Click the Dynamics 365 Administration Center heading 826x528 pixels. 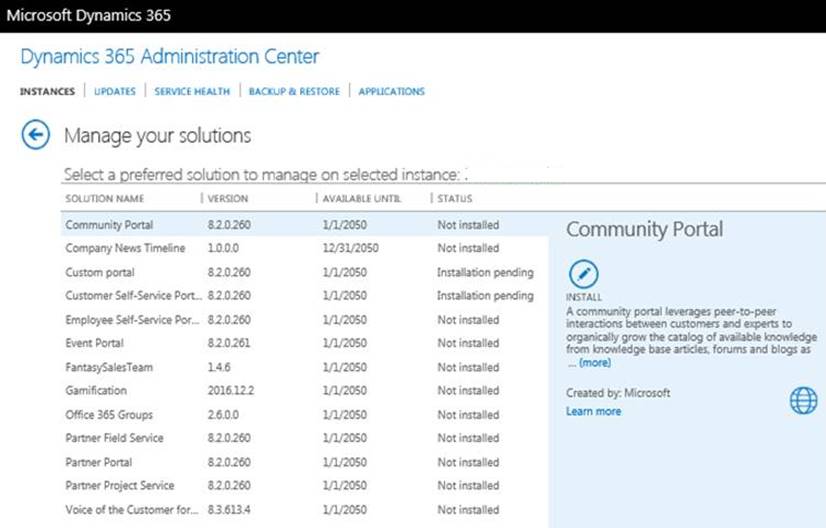(x=170, y=56)
